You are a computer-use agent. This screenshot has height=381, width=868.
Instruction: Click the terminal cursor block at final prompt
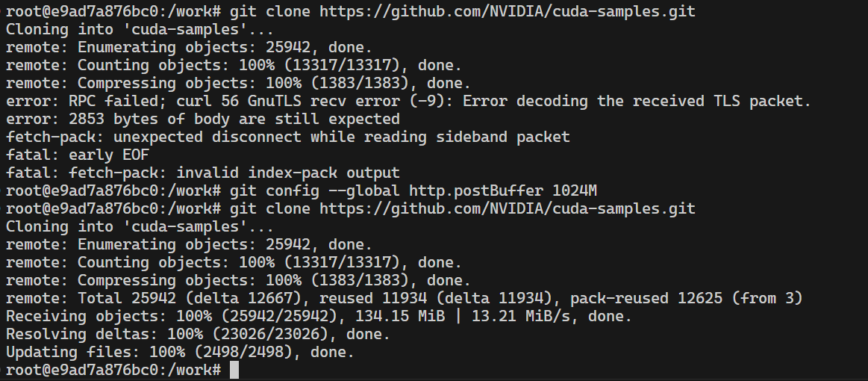(x=234, y=370)
